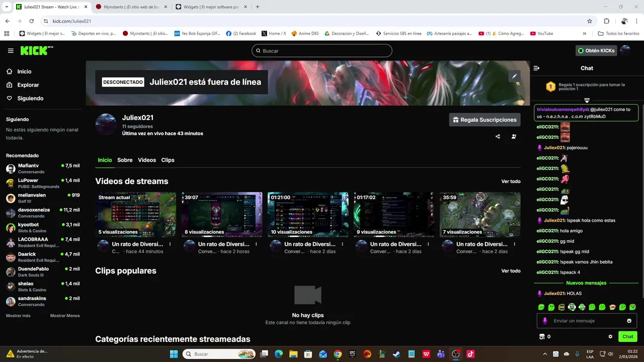Screen dimensions: 644x362
Task: Open the Windows Start menu
Action: click(174, 354)
